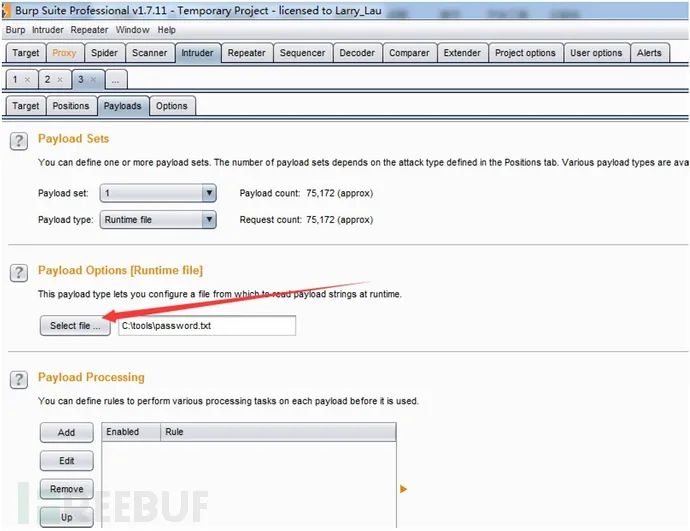Open the Intruder menu
690x531 pixels.
[48, 30]
